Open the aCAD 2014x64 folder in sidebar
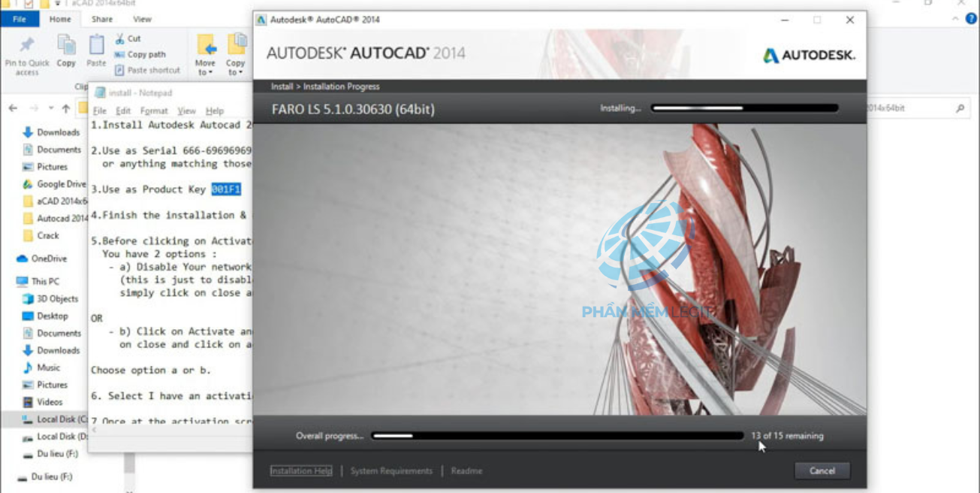Viewport: 980px width, 493px height. tap(56, 201)
